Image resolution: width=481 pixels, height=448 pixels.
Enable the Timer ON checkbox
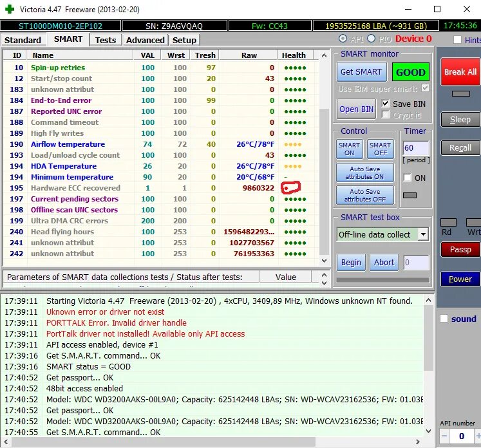click(x=408, y=178)
